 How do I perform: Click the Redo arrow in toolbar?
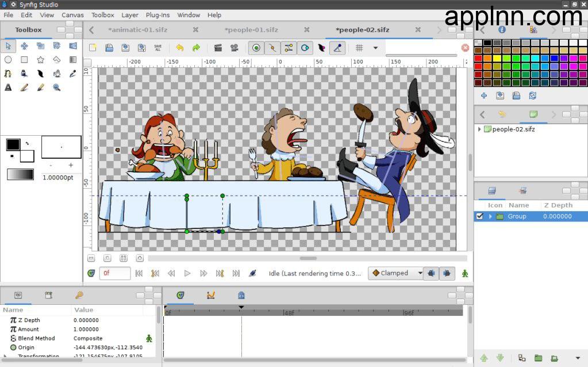[196, 48]
